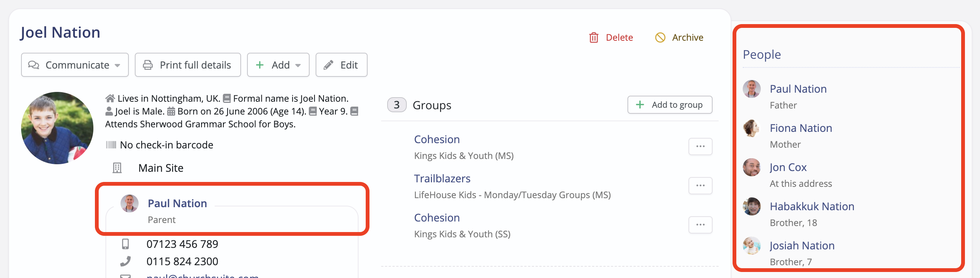The height and width of the screenshot is (278, 980).
Task: Open Fiona Nation's profile link
Action: (800, 128)
